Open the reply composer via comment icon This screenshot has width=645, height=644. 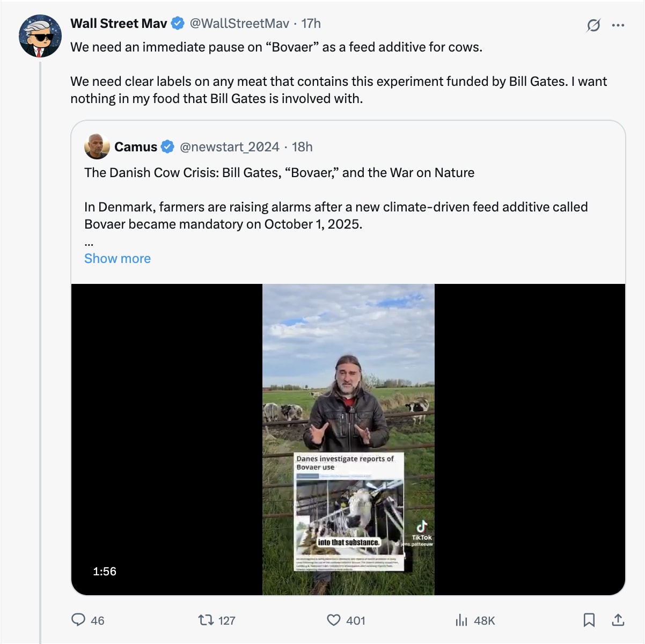coord(79,620)
